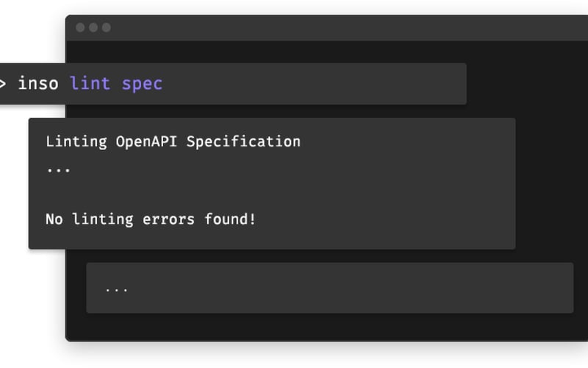Click the purple "spec" argument

142,84
